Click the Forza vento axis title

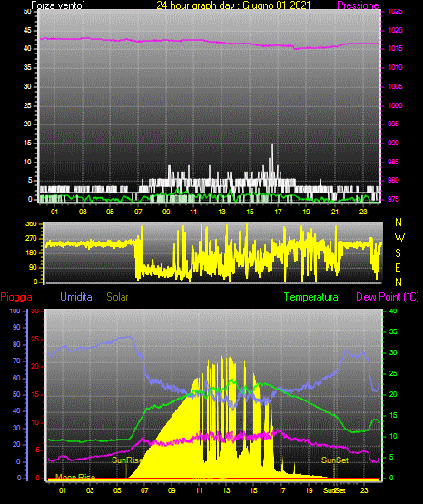coord(58,5)
